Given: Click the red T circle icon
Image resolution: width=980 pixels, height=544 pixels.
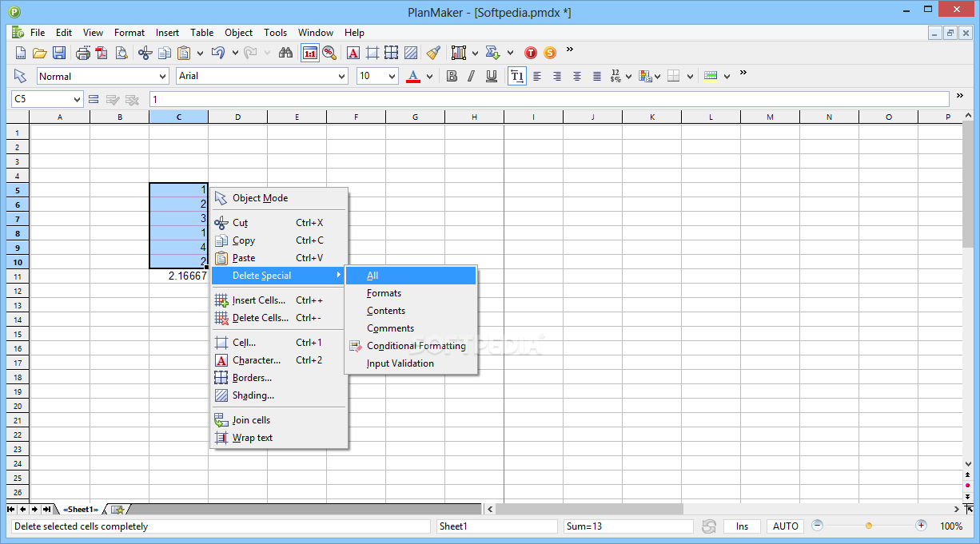Looking at the screenshot, I should [x=531, y=53].
